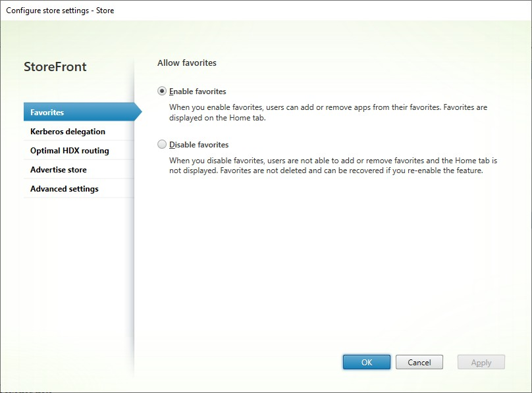Image resolution: width=532 pixels, height=393 pixels.
Task: Switch to Optimal HDX routing section
Action: (x=70, y=150)
